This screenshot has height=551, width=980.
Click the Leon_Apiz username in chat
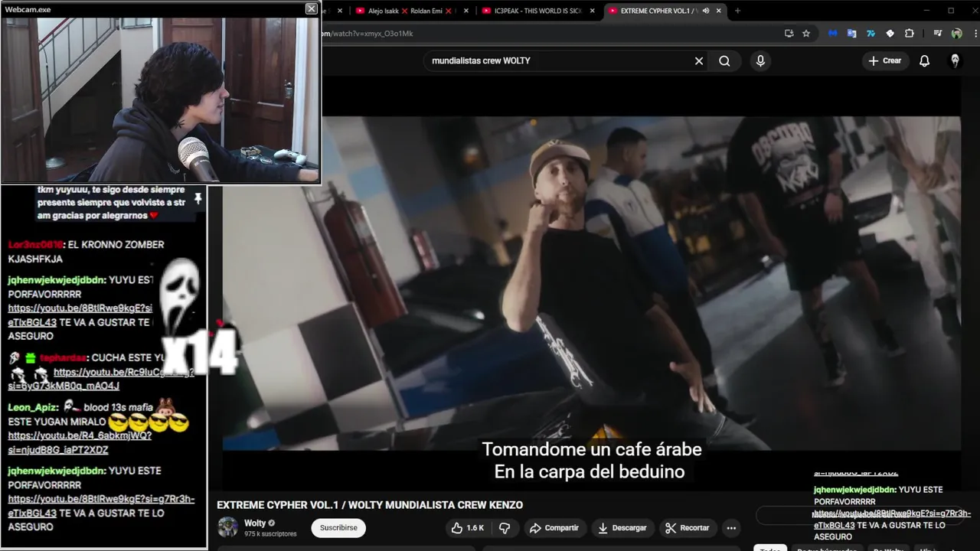point(33,407)
